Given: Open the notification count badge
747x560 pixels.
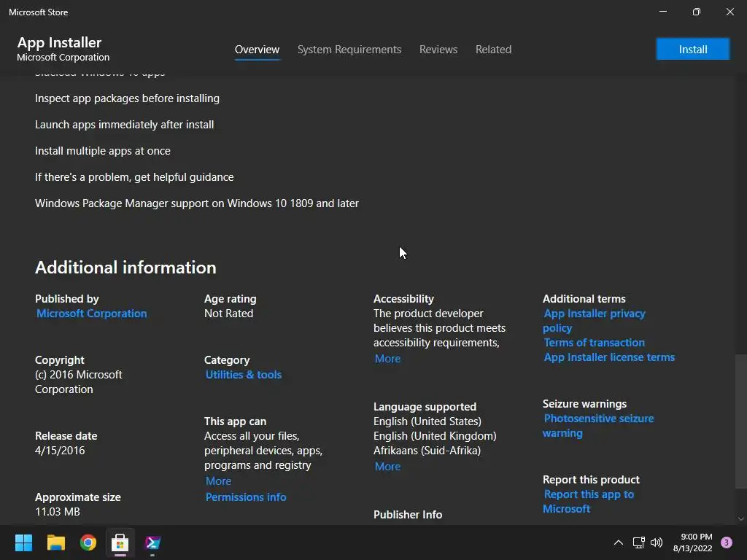Looking at the screenshot, I should 726,542.
